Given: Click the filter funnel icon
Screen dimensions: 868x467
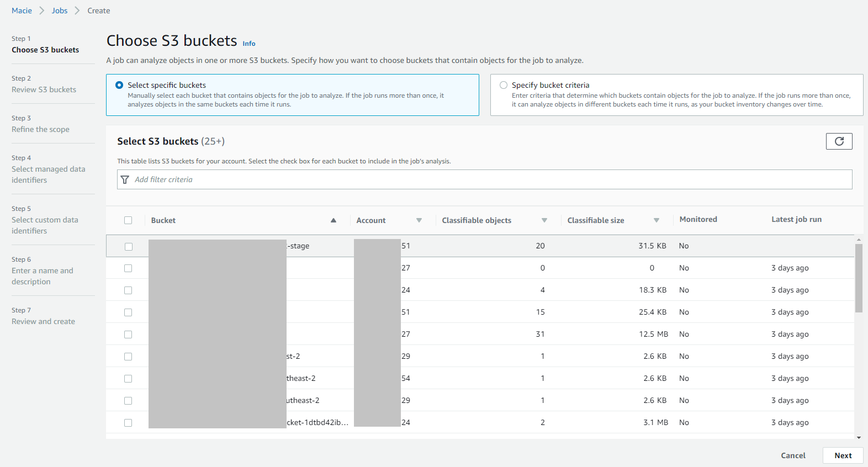Looking at the screenshot, I should 125,180.
